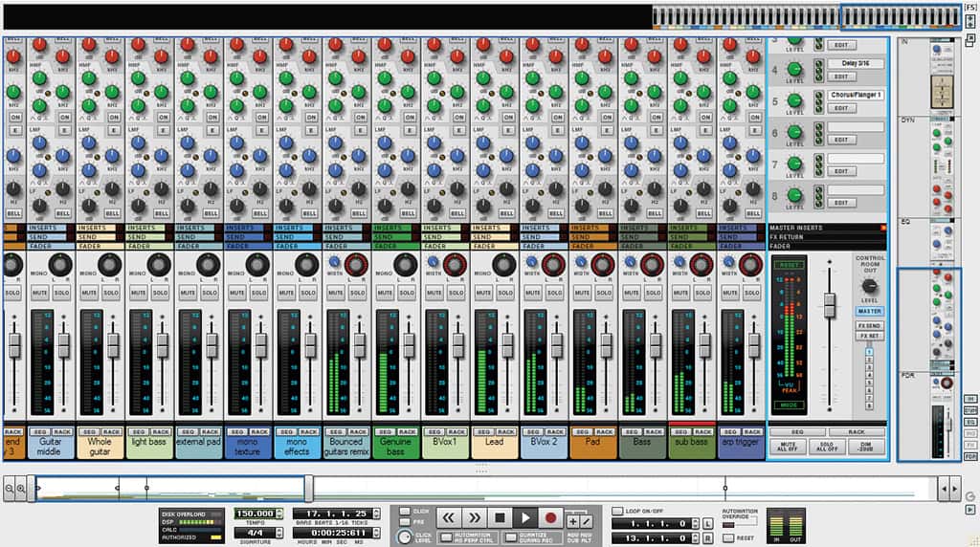Turn FX return 5 level knob

pos(794,99)
